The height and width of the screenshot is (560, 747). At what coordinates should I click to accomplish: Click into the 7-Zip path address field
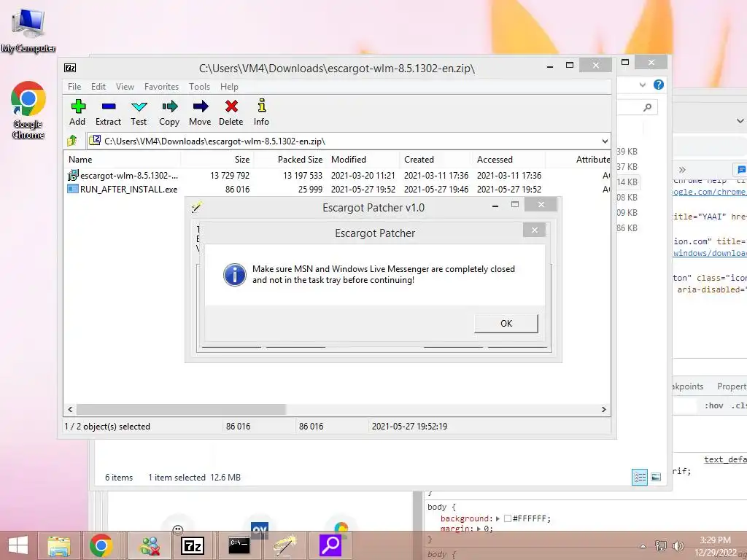click(x=348, y=141)
